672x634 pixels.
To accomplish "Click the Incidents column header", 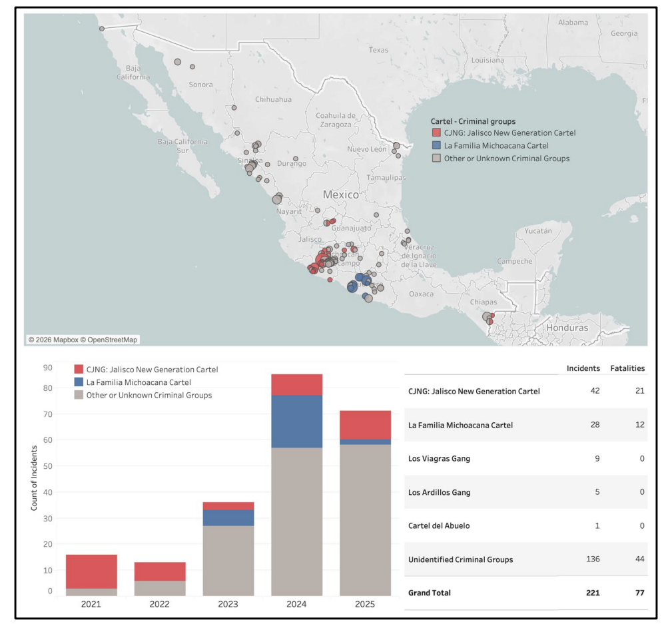I will (x=583, y=368).
